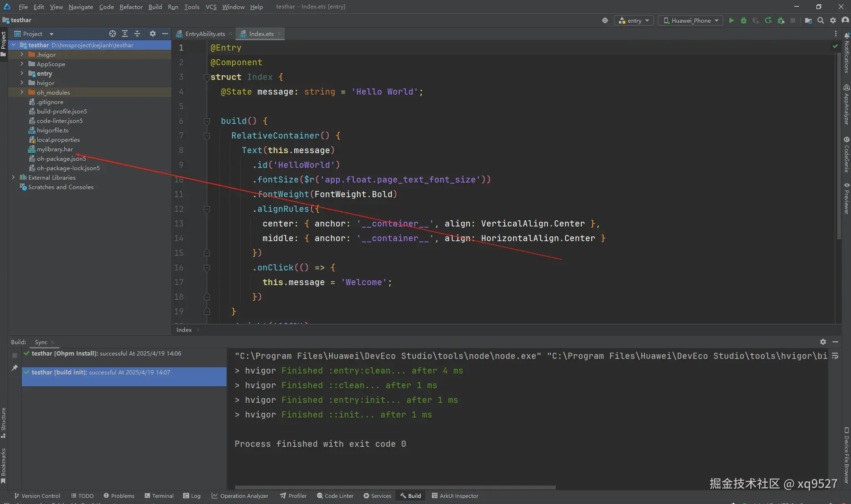Run the entry module with the green play icon
The image size is (851, 504).
(x=731, y=20)
